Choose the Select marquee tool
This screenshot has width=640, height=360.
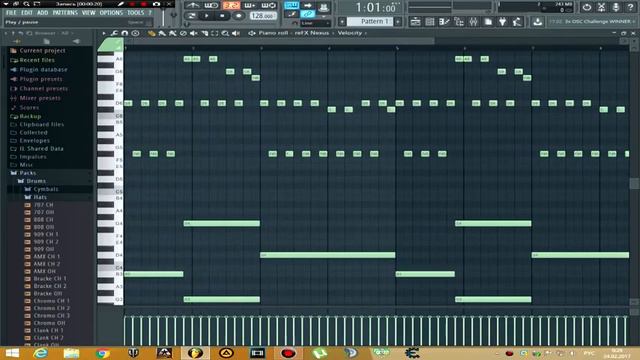pyautogui.click(x=215, y=33)
